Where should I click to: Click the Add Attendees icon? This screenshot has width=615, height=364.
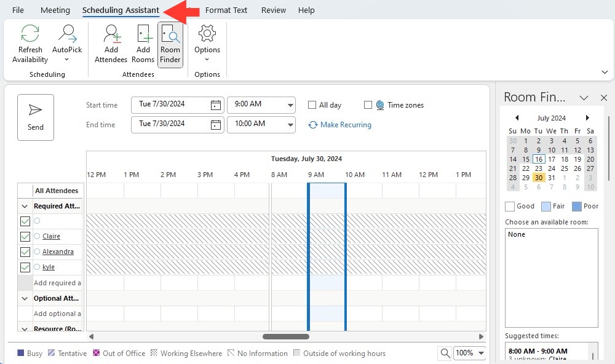pos(111,34)
